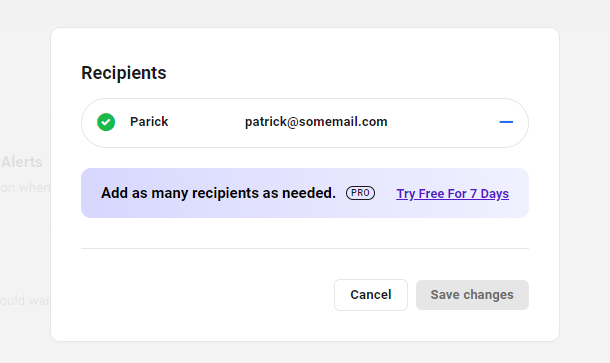Remove recipient using the blue minus icon

(506, 122)
